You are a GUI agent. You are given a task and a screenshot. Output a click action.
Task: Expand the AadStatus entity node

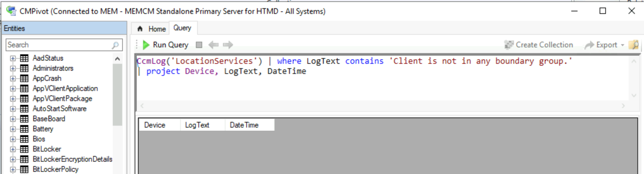click(13, 58)
